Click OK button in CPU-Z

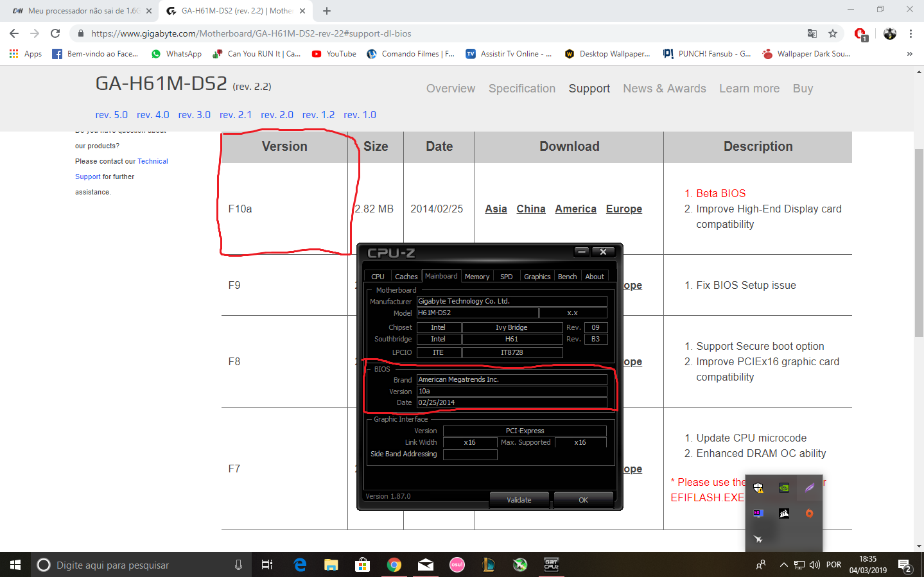583,500
